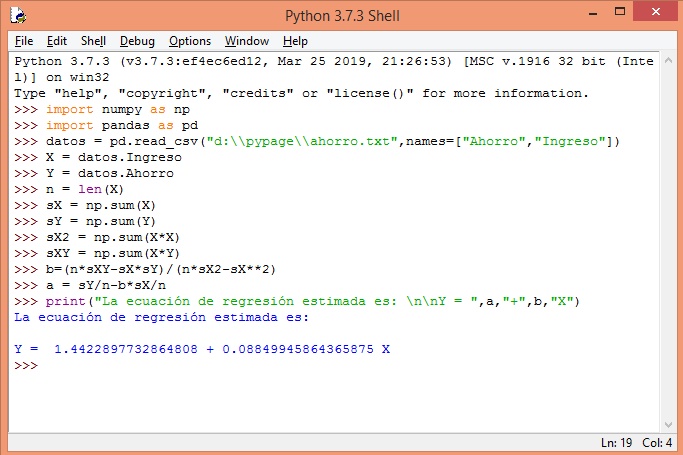Click the 'n = len(X)' line

click(x=69, y=189)
